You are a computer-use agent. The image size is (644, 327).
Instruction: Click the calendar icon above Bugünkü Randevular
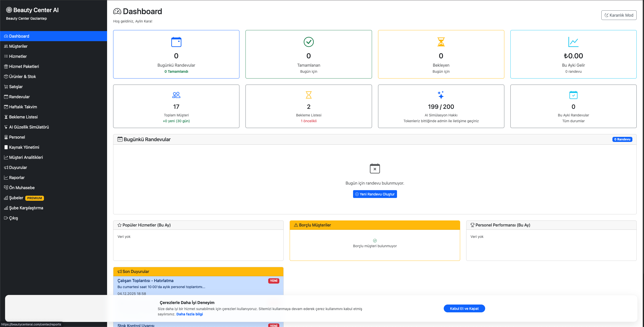point(176,42)
